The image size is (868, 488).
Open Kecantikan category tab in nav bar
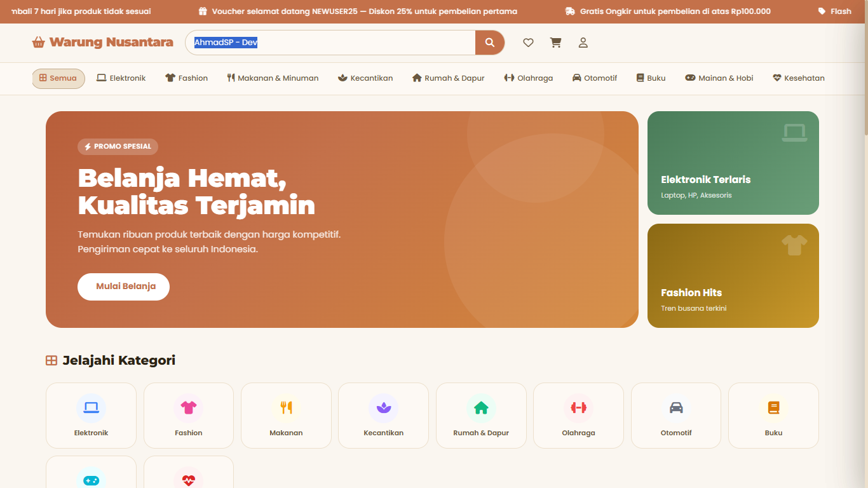(x=365, y=78)
